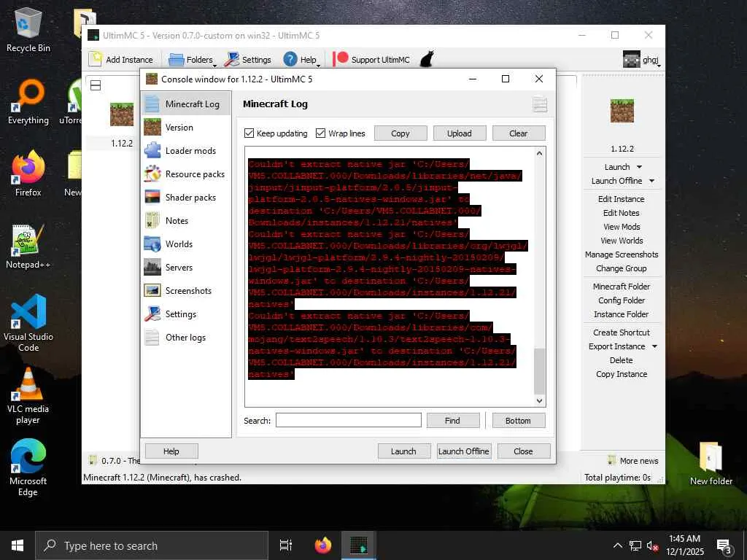Click the log page icon beside Minecraft Log heading
The width and height of the screenshot is (747, 560).
coord(539,104)
